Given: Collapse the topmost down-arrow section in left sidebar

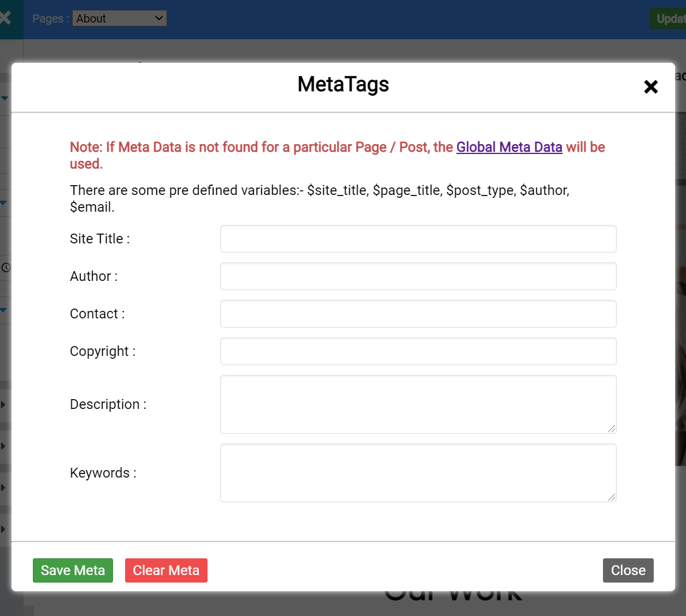Looking at the screenshot, I should pyautogui.click(x=4, y=98).
